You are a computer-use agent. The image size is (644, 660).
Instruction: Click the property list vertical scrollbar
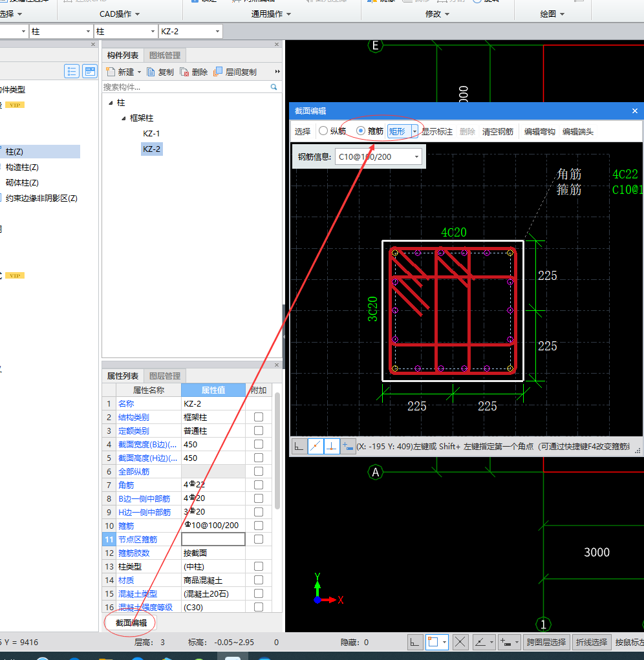click(x=277, y=451)
